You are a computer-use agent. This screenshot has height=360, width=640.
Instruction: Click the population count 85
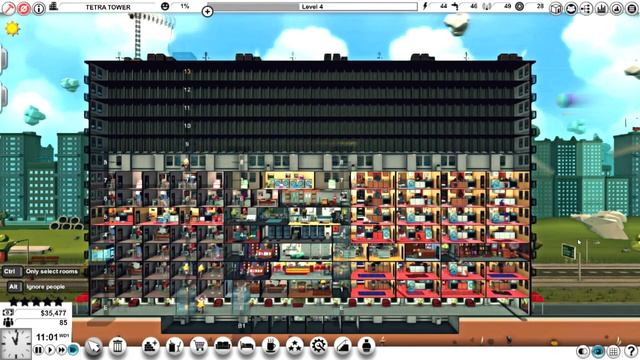[63, 322]
